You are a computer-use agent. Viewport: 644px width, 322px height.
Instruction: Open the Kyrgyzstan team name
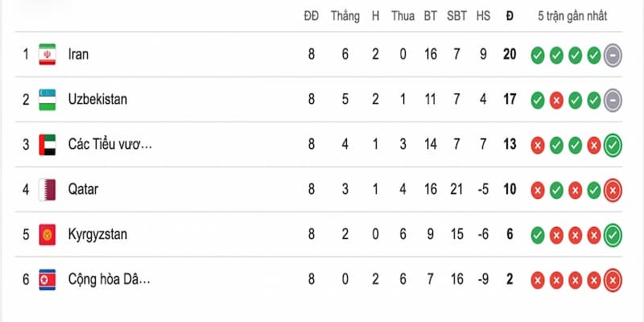pyautogui.click(x=97, y=234)
